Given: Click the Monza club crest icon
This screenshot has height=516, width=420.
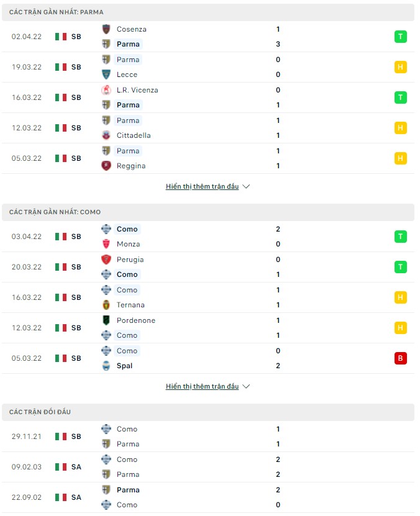Looking at the screenshot, I should (x=106, y=244).
